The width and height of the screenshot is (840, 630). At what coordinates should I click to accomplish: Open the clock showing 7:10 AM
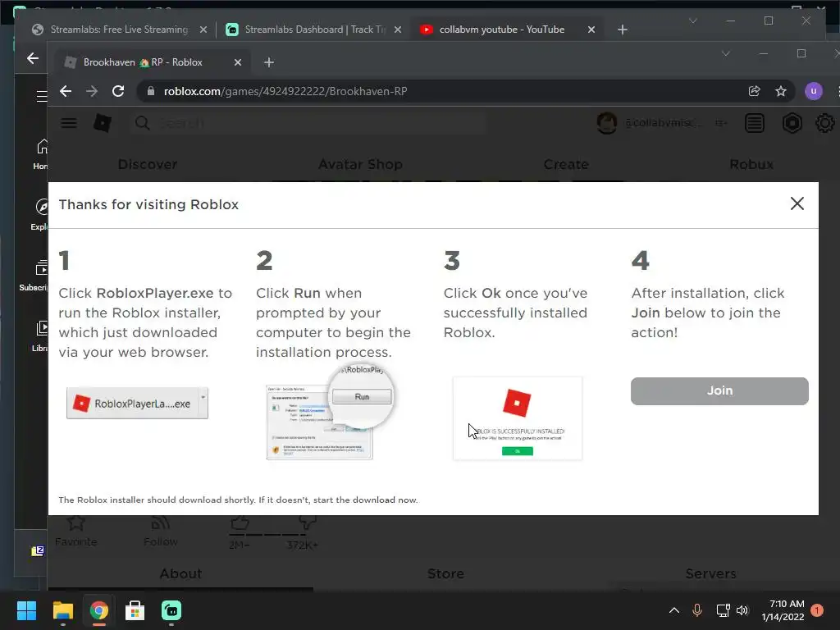coord(783,610)
